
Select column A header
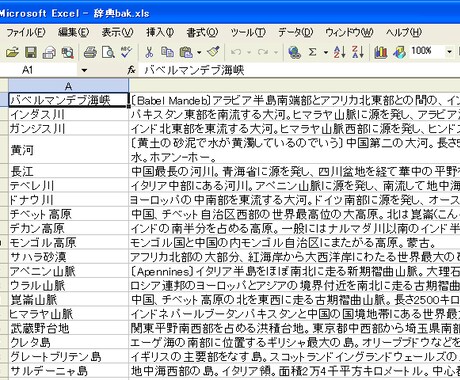[68, 86]
